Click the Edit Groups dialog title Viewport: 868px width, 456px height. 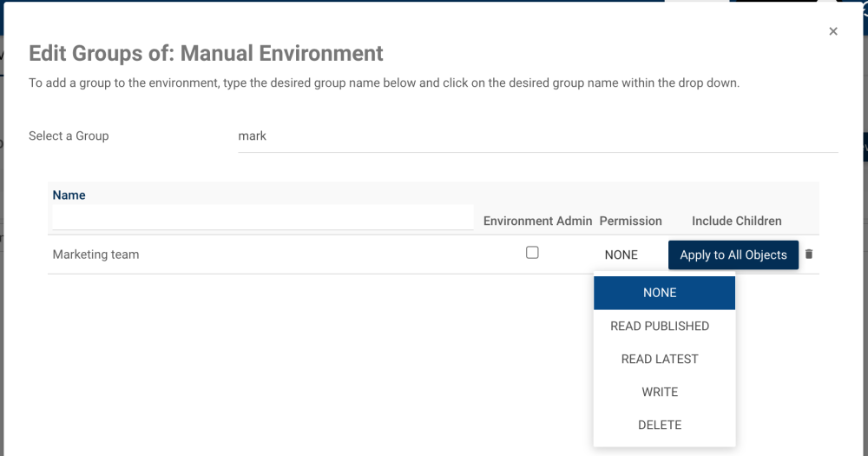[206, 54]
